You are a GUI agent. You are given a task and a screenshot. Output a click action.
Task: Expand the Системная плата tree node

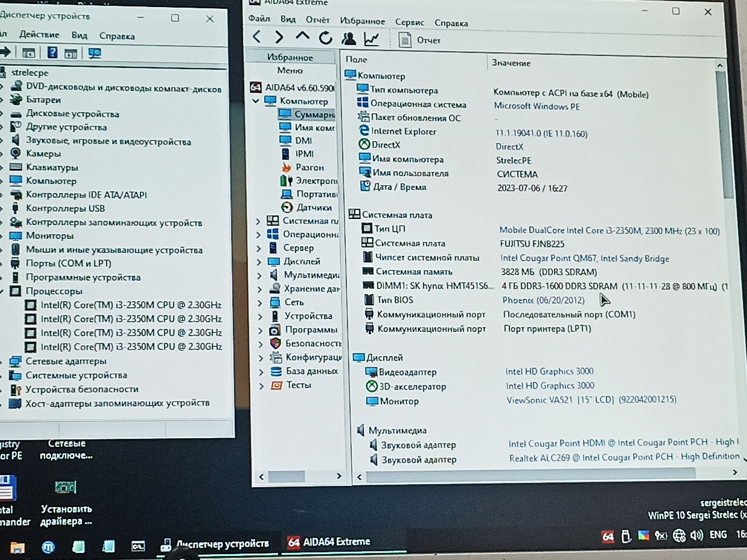coord(258,221)
